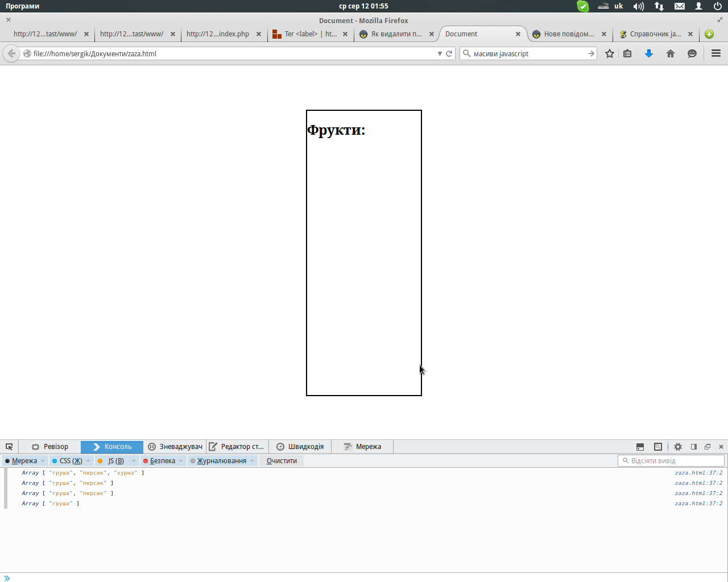This screenshot has width=728, height=582.
Task: Expand the CSS filter dropdown arrow
Action: 88,461
